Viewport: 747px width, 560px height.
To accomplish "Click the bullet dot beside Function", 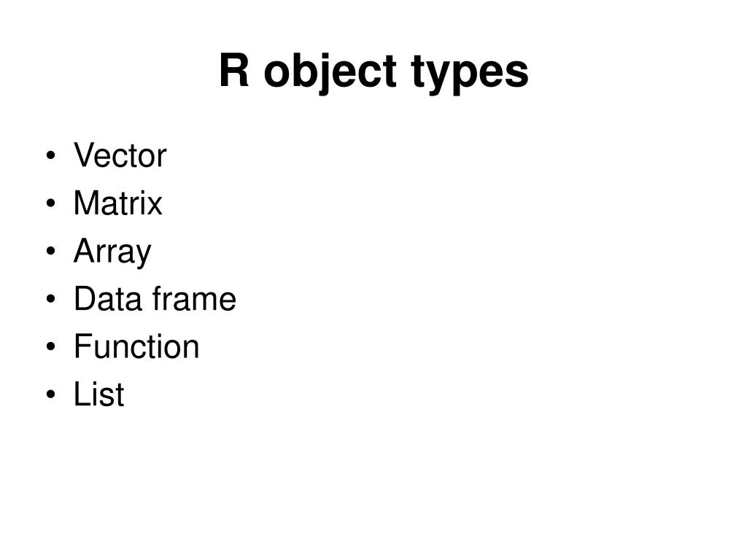I will (x=51, y=346).
